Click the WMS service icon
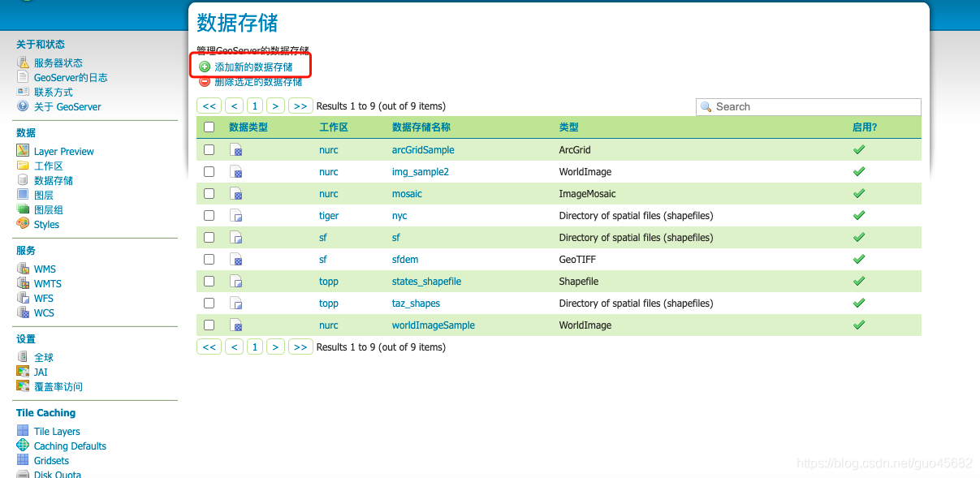 click(x=23, y=269)
